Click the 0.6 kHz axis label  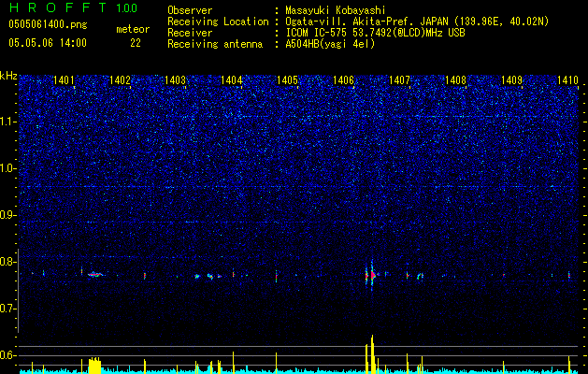coord(8,355)
